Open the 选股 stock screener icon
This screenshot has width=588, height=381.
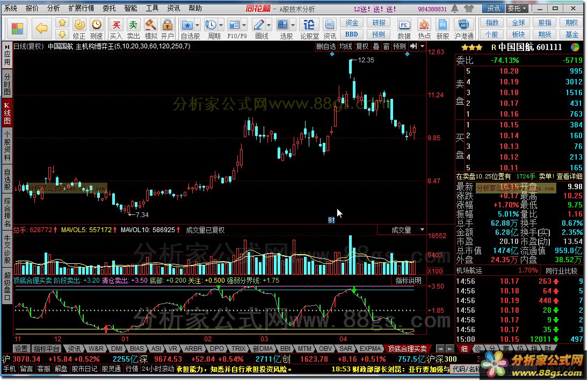283,25
